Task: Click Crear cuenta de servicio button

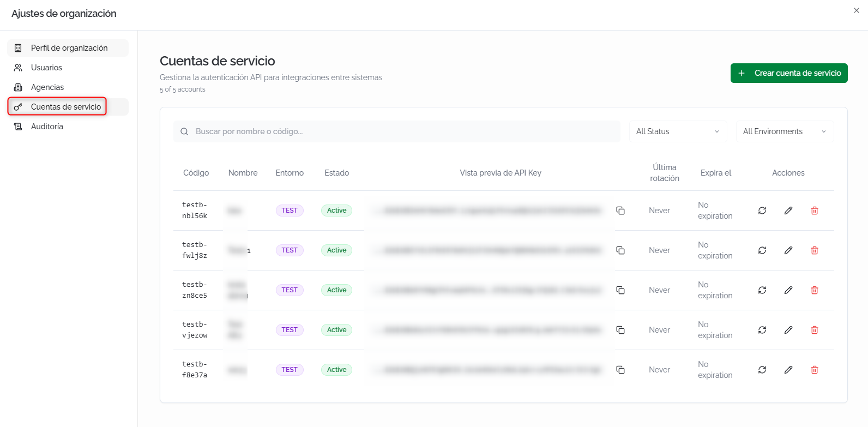Action: (789, 73)
